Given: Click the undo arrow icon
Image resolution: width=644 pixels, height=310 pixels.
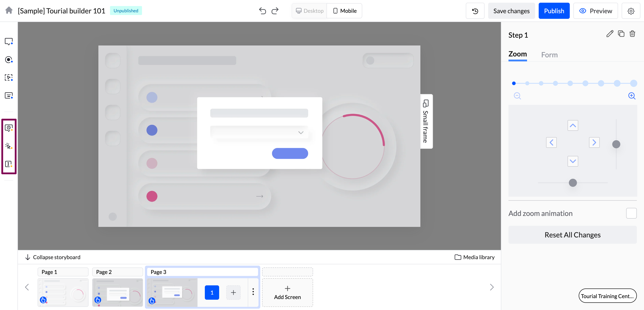Looking at the screenshot, I should 262,11.
